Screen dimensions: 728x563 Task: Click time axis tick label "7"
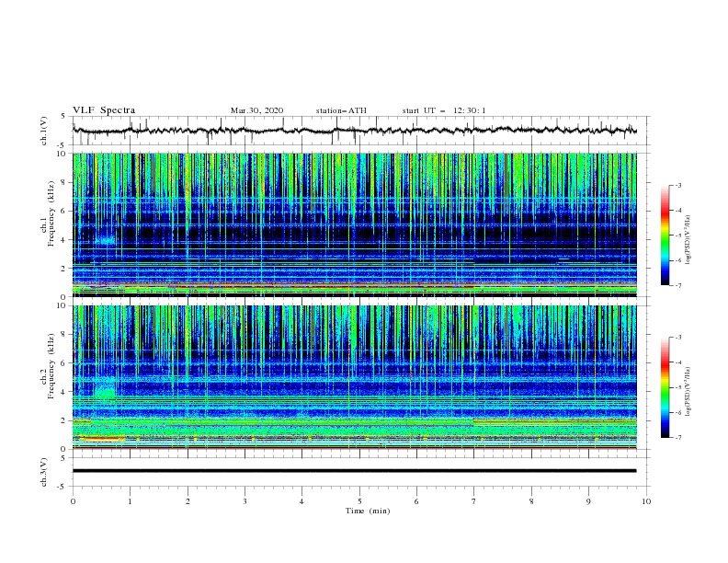tap(474, 501)
